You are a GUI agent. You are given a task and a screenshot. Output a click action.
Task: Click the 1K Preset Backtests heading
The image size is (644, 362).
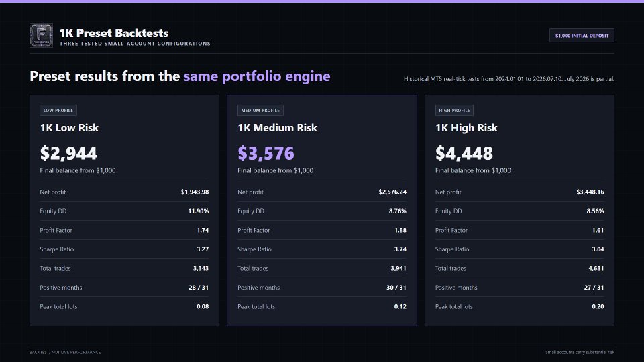pos(114,33)
